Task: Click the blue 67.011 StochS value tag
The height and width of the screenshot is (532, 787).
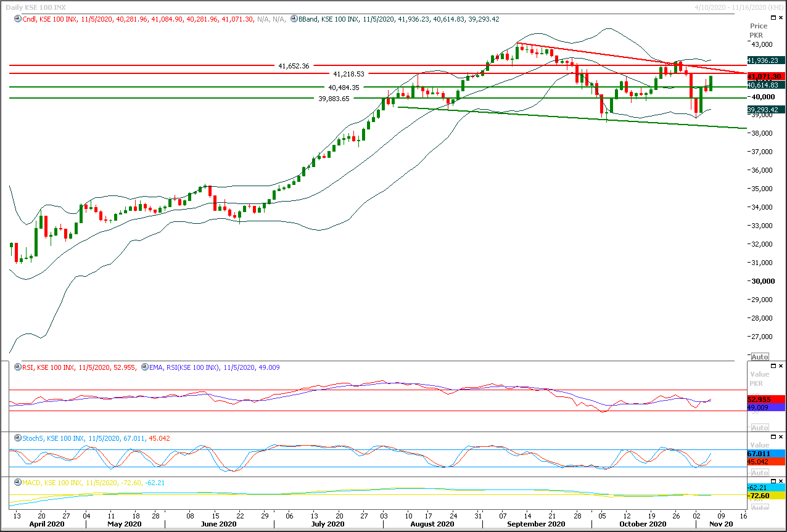Action: point(766,453)
